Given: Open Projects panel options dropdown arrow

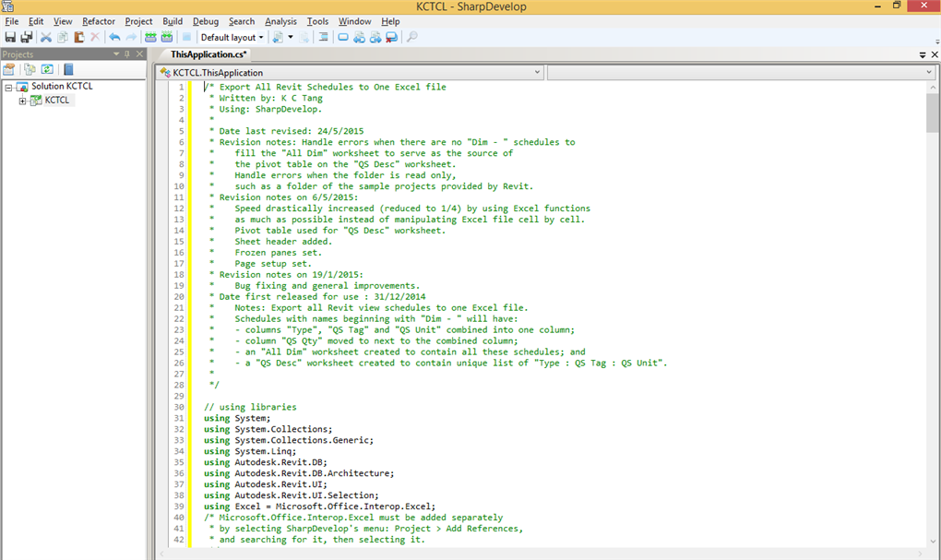Looking at the screenshot, I should [x=116, y=54].
